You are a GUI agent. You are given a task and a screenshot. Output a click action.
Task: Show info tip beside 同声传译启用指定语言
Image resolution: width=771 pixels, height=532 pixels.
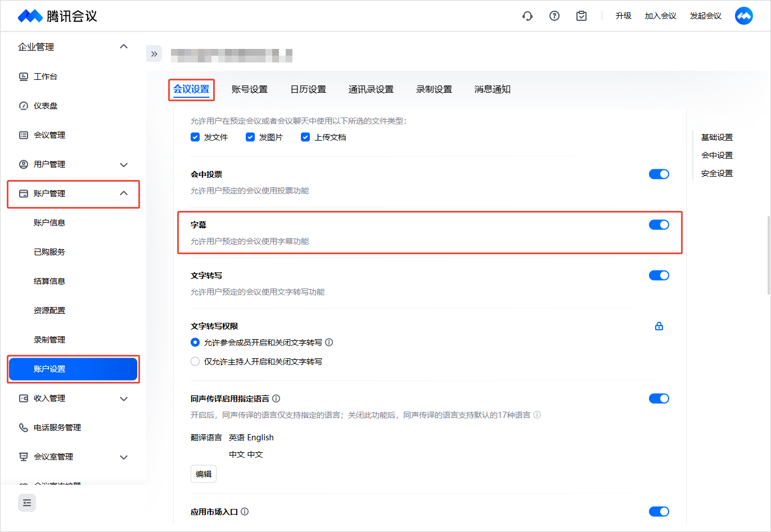(276, 399)
